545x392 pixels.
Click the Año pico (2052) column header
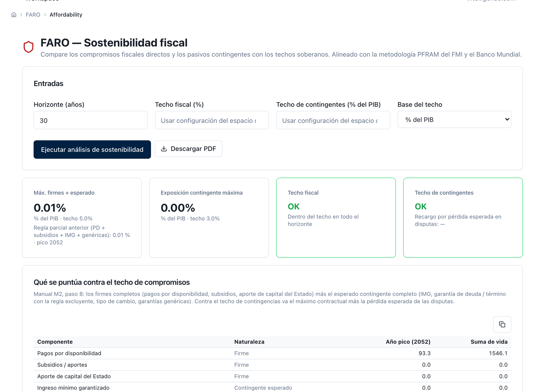click(408, 342)
